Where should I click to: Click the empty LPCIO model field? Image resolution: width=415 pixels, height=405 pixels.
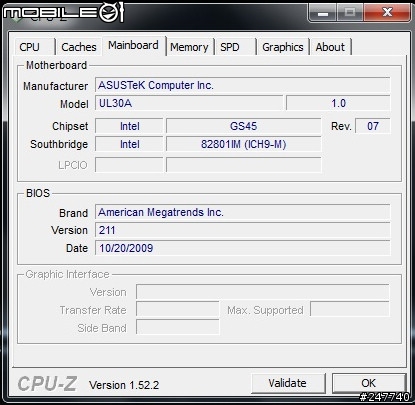coord(244,165)
